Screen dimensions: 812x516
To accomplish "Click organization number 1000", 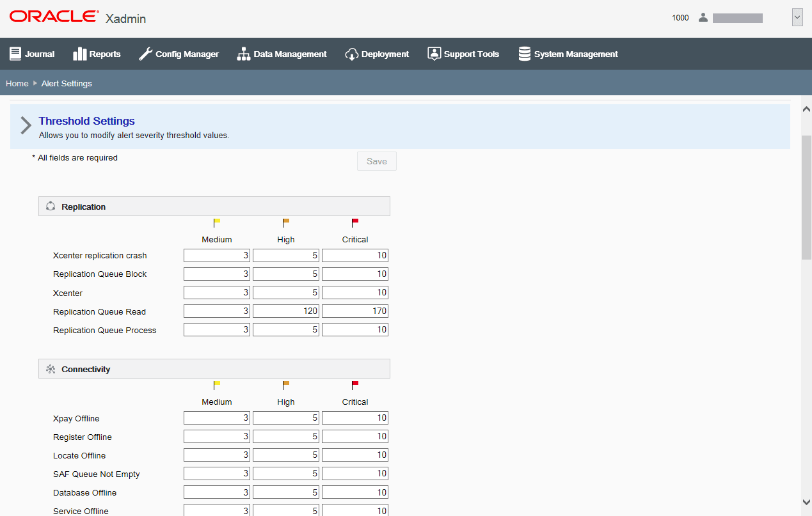I will tap(680, 18).
